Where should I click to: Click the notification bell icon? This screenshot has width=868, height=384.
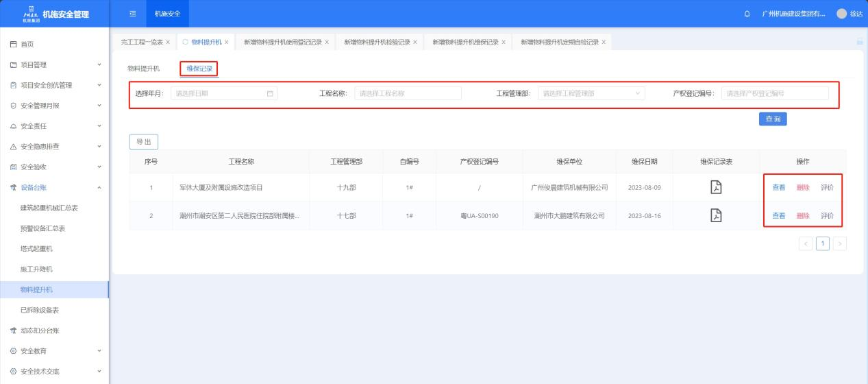[747, 14]
